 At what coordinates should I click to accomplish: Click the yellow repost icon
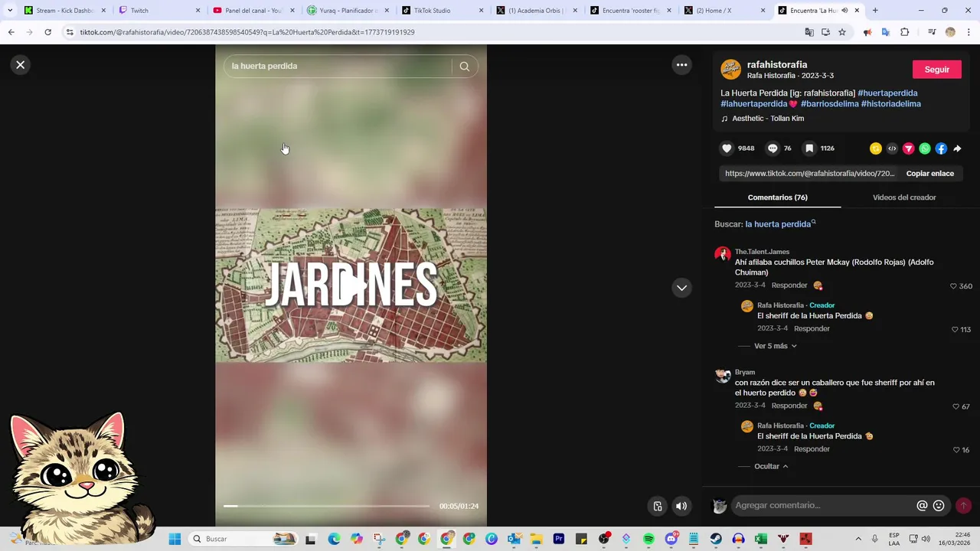876,148
